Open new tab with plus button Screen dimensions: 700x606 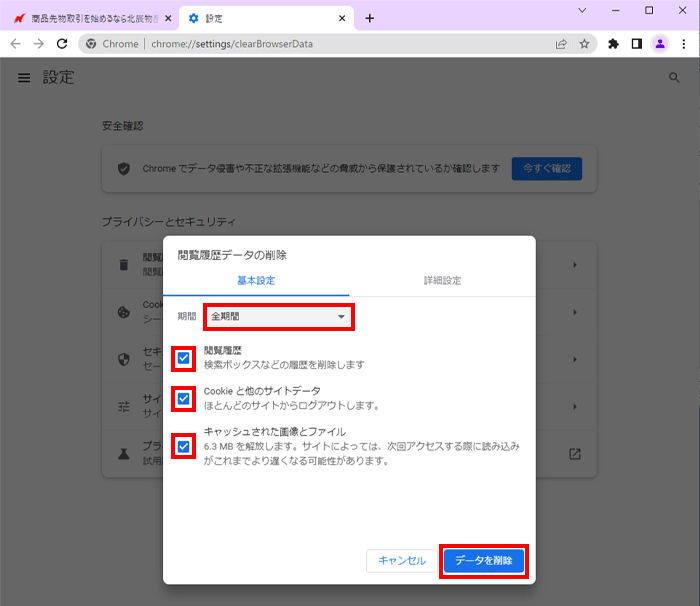click(369, 18)
